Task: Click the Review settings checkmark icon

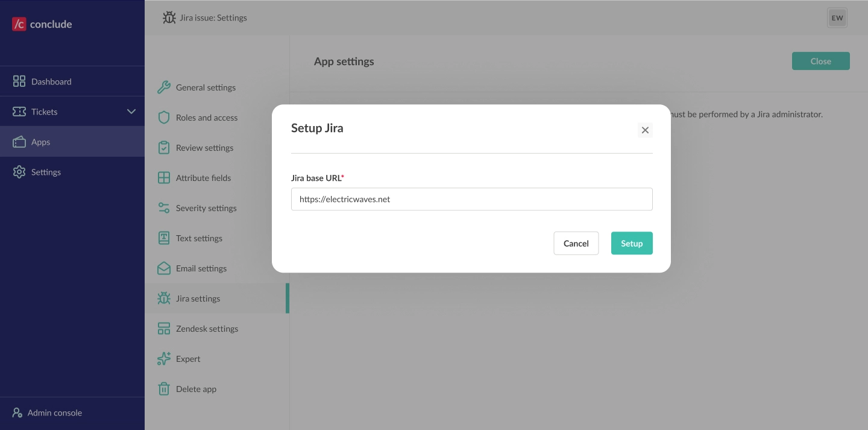Action: [x=164, y=147]
